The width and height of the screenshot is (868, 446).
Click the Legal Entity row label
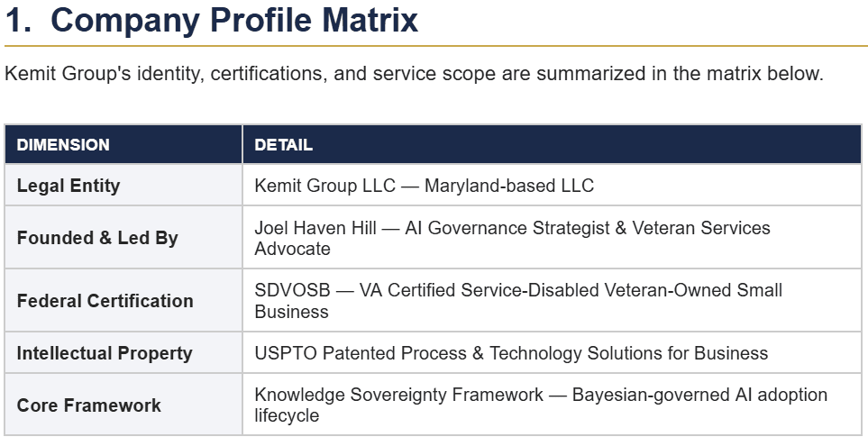pyautogui.click(x=68, y=186)
